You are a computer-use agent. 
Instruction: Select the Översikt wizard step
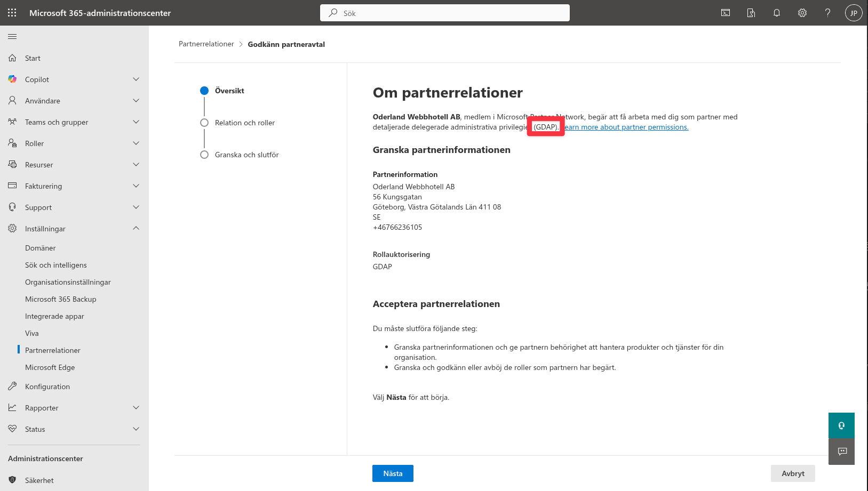[x=229, y=91]
